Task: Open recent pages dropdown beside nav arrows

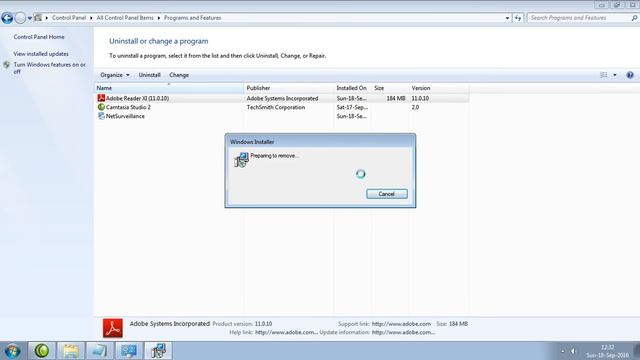Action: tap(29, 18)
